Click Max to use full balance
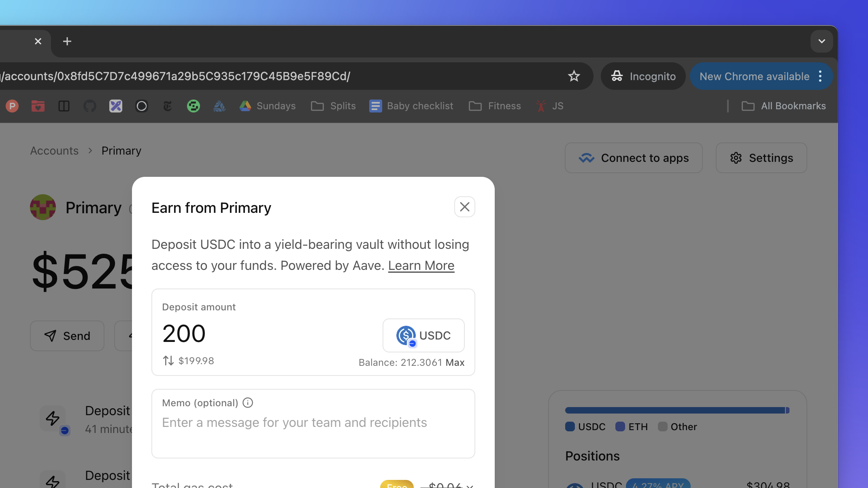This screenshot has height=488, width=868. point(455,363)
